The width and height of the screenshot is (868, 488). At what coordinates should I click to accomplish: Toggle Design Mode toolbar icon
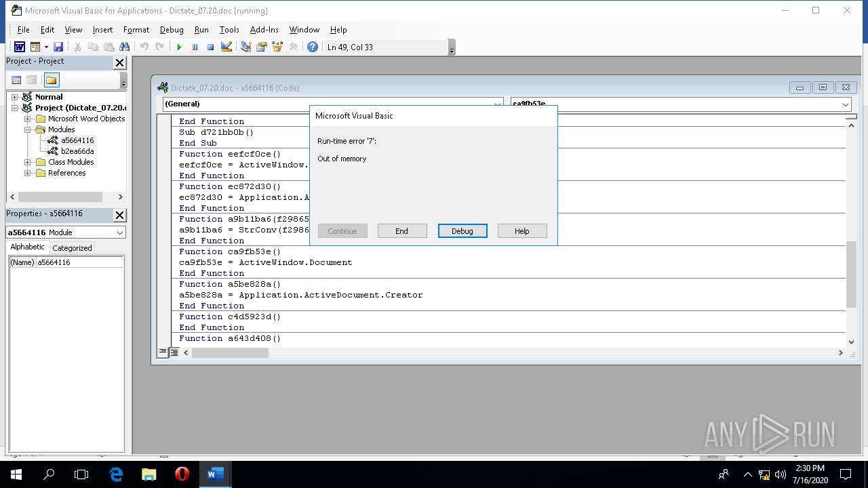[x=226, y=47]
